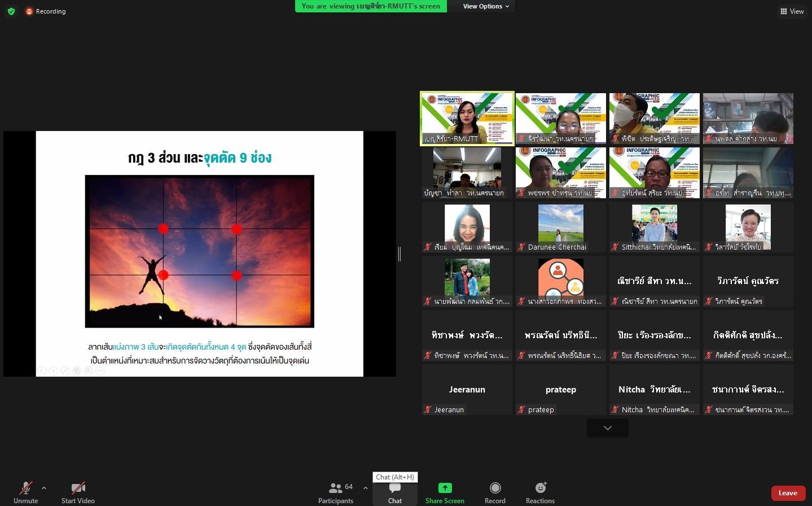The height and width of the screenshot is (506, 812).
Task: Click the green Share Screen icon
Action: click(445, 488)
